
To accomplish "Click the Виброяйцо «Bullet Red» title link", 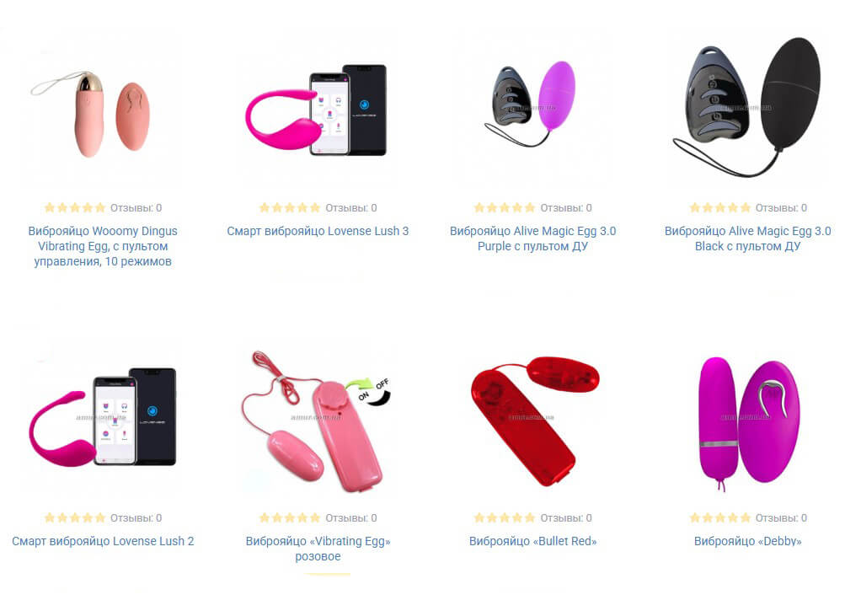I will [x=532, y=541].
